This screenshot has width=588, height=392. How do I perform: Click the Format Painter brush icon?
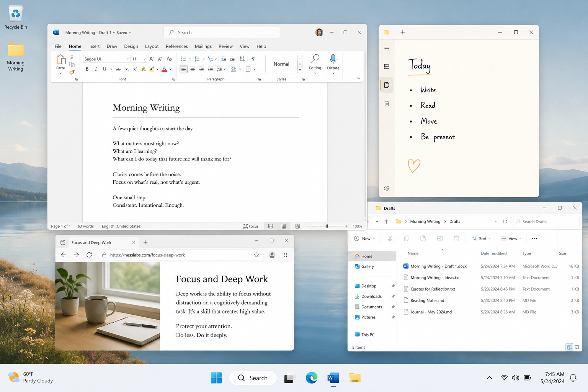click(x=72, y=72)
